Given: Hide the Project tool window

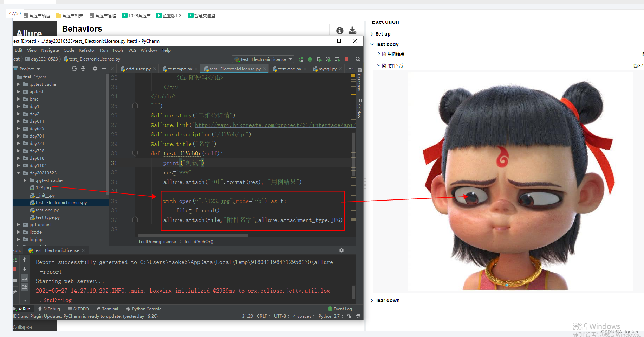Looking at the screenshot, I should coord(104,69).
